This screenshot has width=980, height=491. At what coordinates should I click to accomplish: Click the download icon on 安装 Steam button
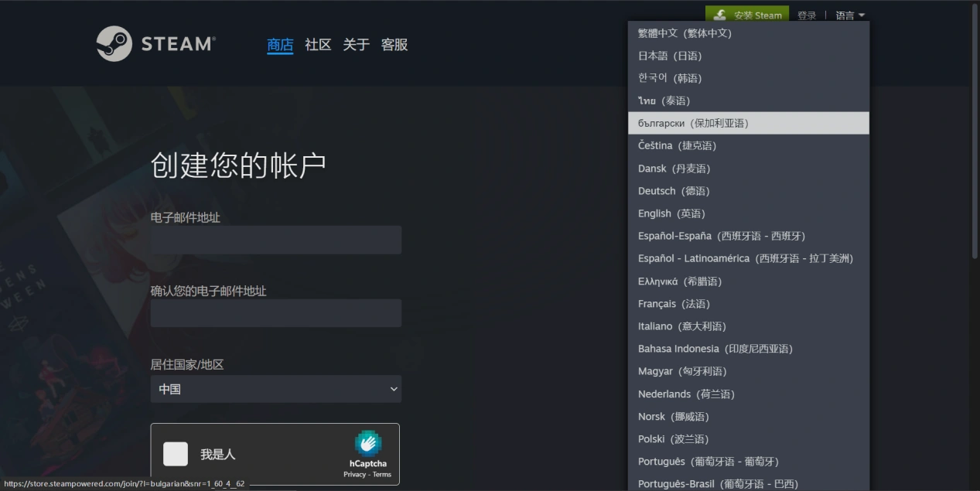[x=718, y=15]
